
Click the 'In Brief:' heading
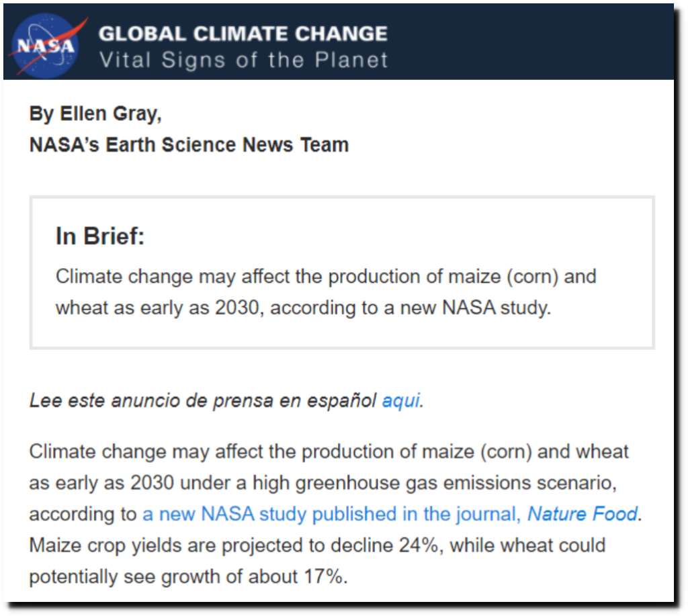click(100, 236)
